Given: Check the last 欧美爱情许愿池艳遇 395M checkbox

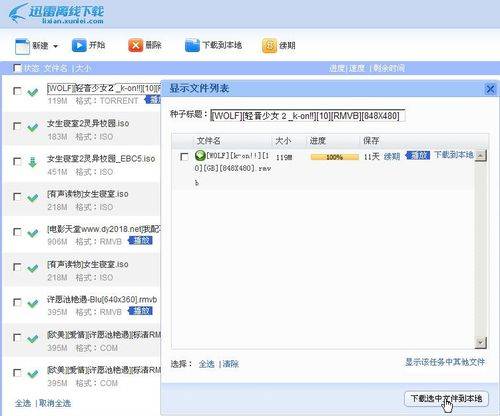Looking at the screenshot, I should click(17, 373).
